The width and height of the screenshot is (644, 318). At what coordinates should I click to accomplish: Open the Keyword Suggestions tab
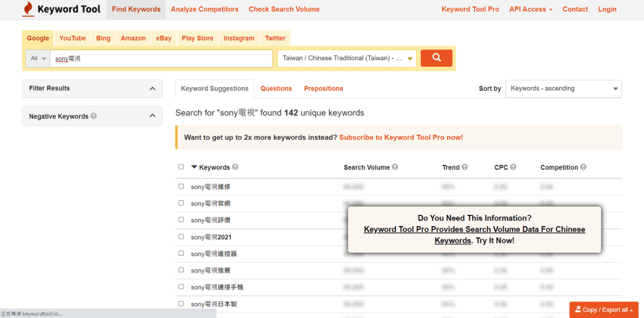(x=215, y=88)
